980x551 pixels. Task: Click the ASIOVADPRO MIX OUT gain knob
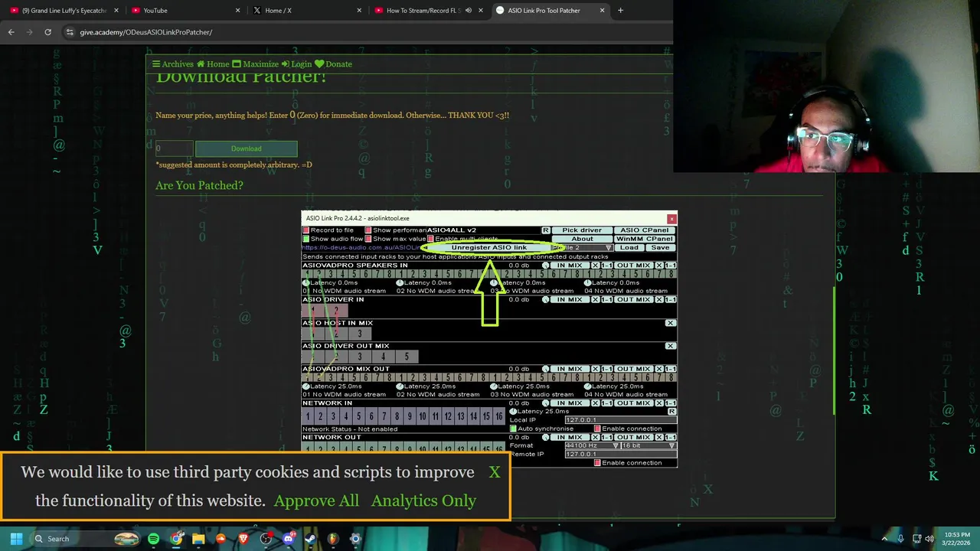point(546,369)
